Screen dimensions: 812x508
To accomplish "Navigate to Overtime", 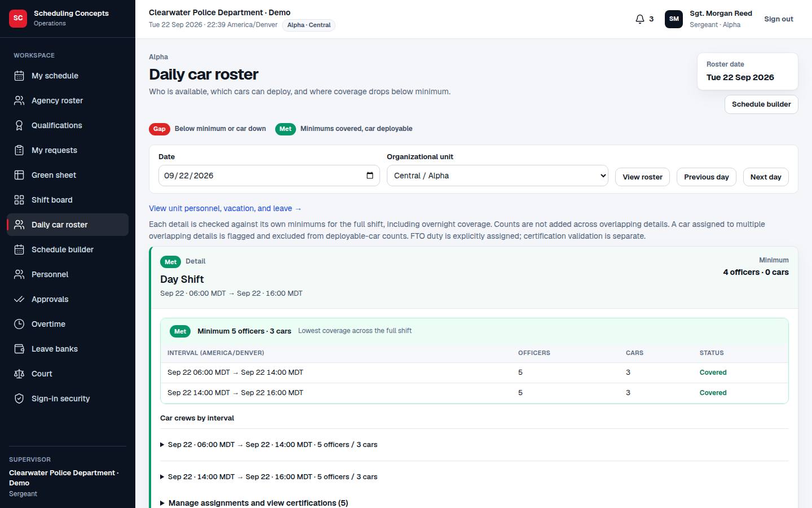I will click(x=68, y=324).
